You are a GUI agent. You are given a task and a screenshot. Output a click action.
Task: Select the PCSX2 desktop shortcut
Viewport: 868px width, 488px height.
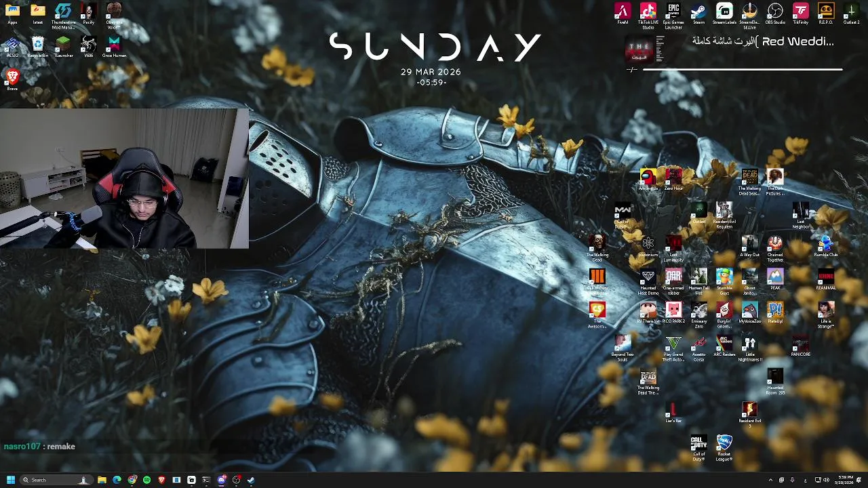12,47
